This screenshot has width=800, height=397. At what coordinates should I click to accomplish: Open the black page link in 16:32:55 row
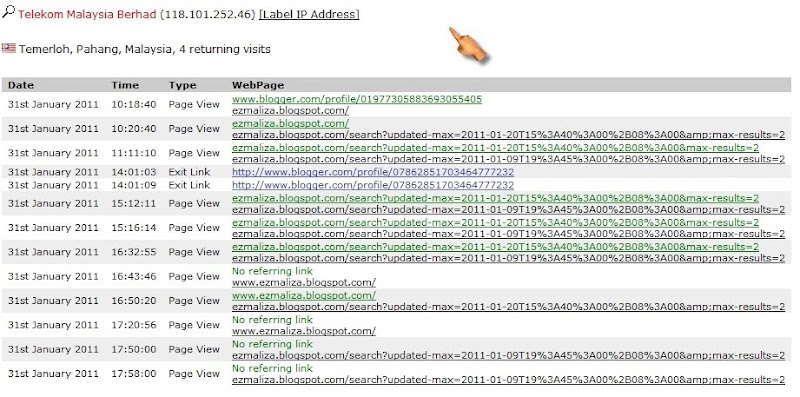(508, 258)
